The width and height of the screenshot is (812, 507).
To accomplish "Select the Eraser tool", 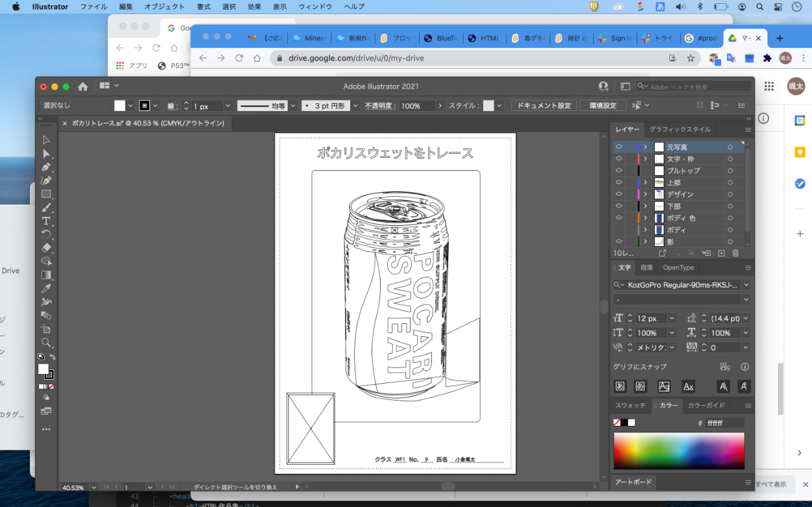I will pyautogui.click(x=46, y=248).
